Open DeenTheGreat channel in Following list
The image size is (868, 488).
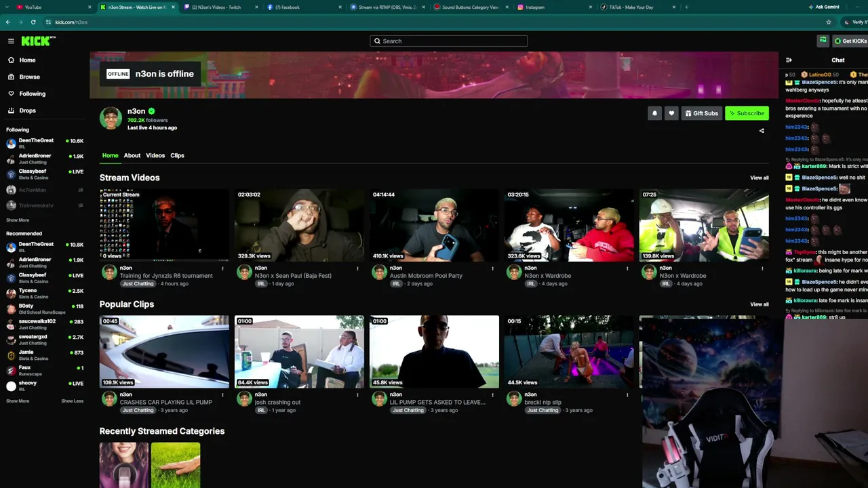pyautogui.click(x=45, y=142)
